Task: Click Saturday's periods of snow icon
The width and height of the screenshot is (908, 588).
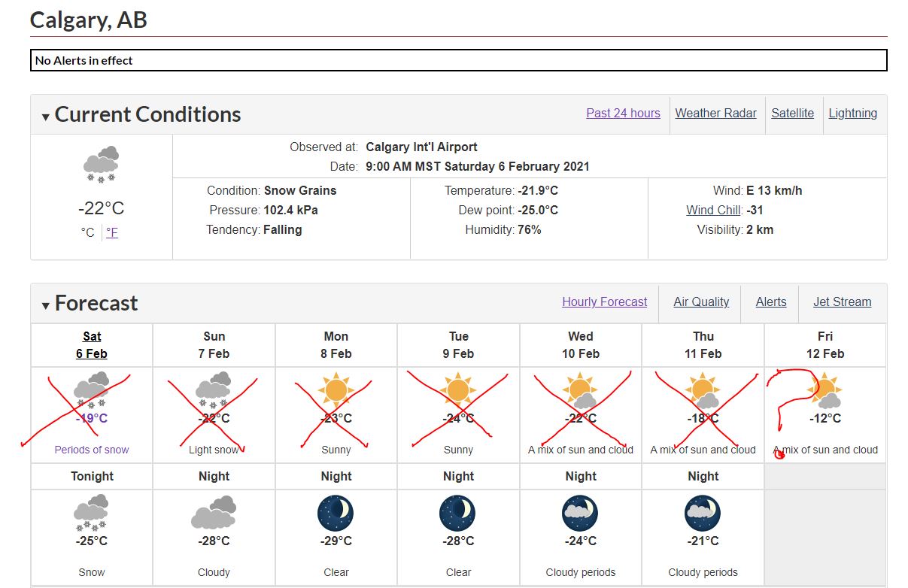Action: click(92, 392)
